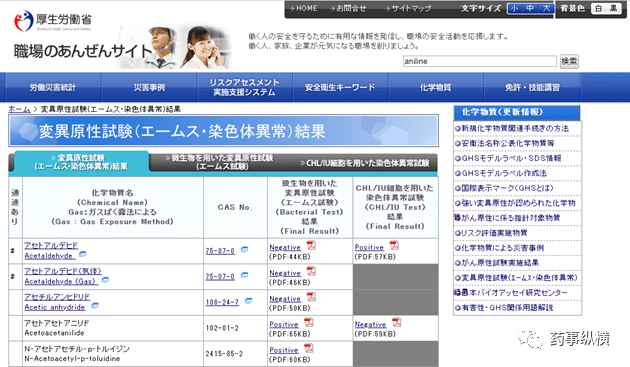Open the Acetaldehyde Positive CHL/IU PDF icon

[x=394, y=245]
